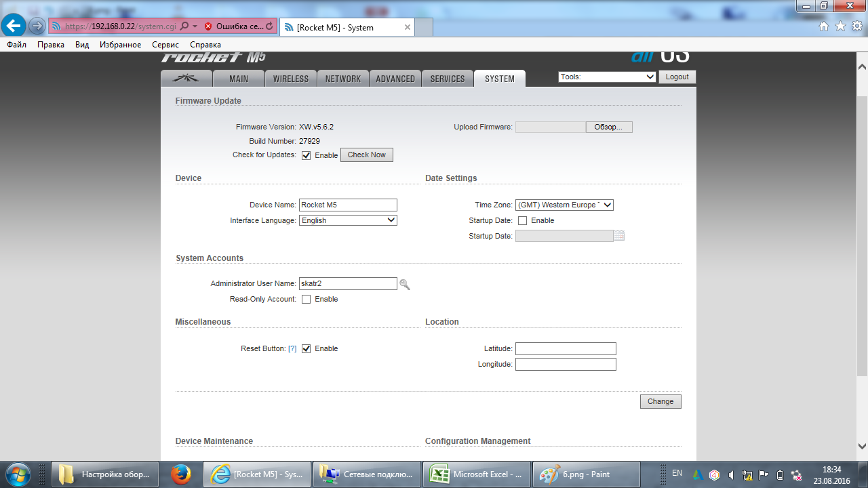This screenshot has width=868, height=488.
Task: Click the Autodesk tray icon
Action: (698, 474)
